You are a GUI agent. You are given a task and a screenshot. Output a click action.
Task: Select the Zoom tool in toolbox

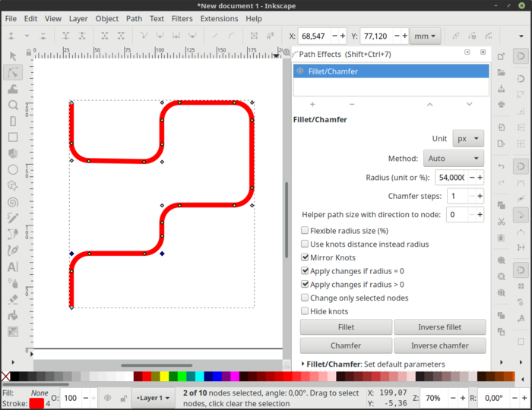tap(13, 105)
